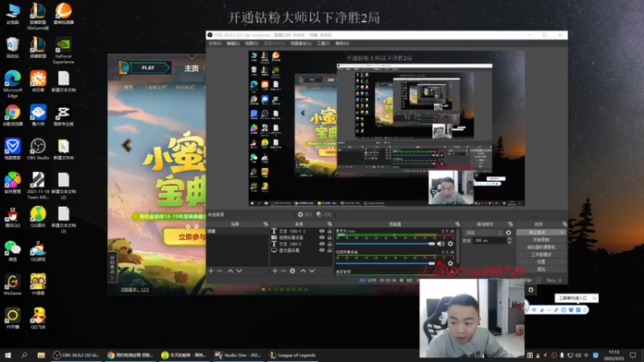
Task: Open OBS Studio desktop shortcut
Action: point(38,149)
